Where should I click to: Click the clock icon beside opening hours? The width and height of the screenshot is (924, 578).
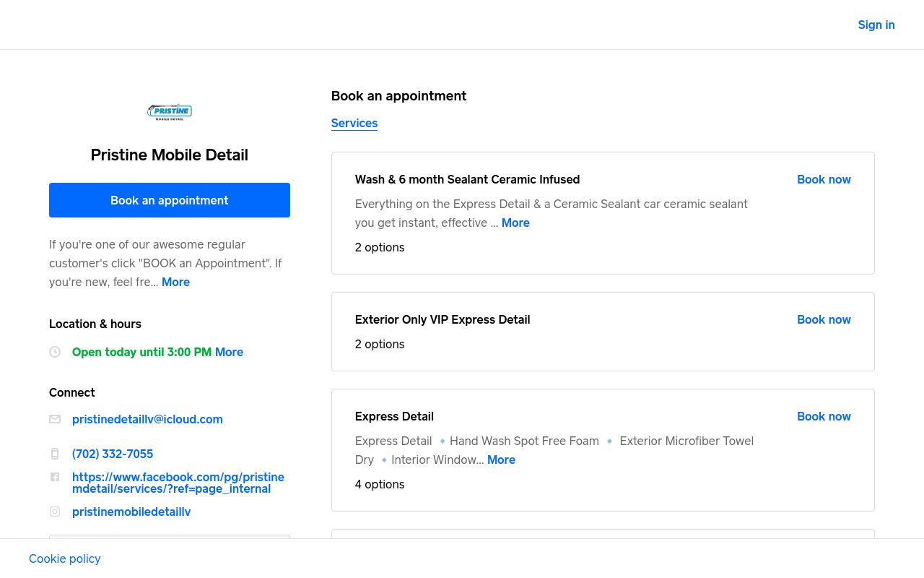tap(55, 352)
